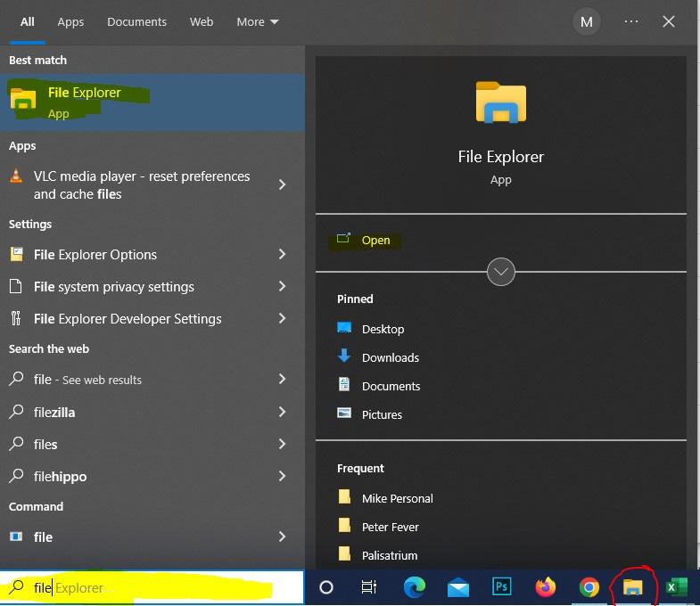
Task: Select the All search tab
Action: point(28,21)
